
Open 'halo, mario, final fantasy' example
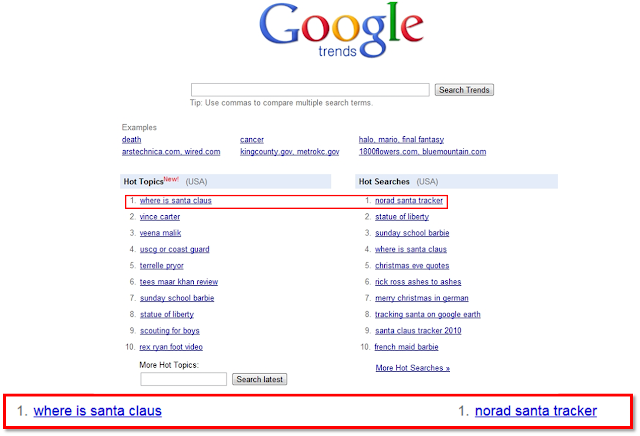pyautogui.click(x=401, y=140)
